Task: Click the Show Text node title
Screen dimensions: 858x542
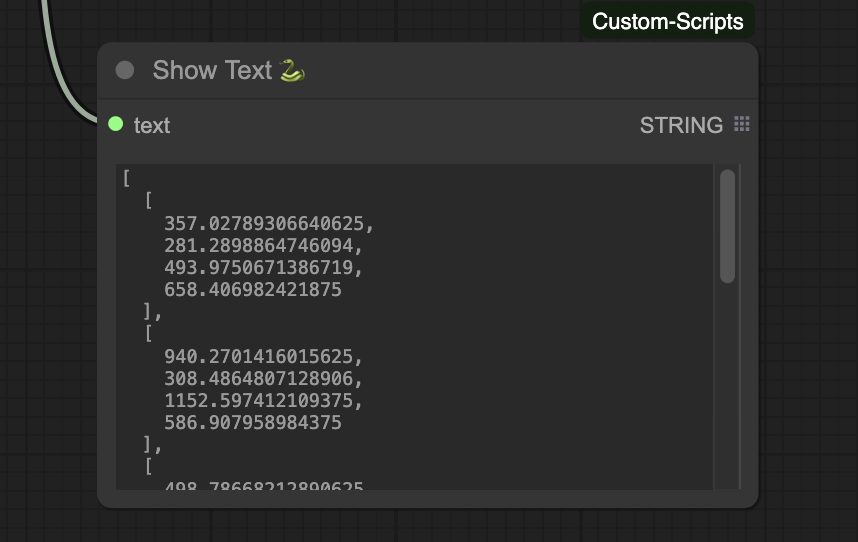Action: pyautogui.click(x=212, y=70)
